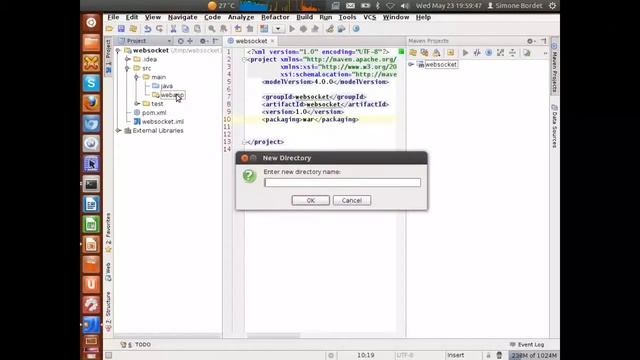Screen dimensions: 640x360
Task: Click the Help icon in main toolbar
Action: (356, 29)
